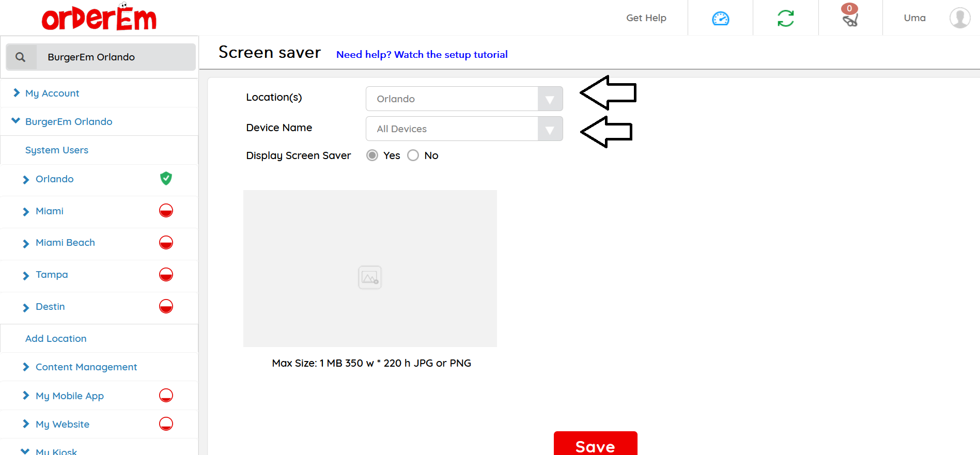Click the red status icon beside Miami

(166, 211)
